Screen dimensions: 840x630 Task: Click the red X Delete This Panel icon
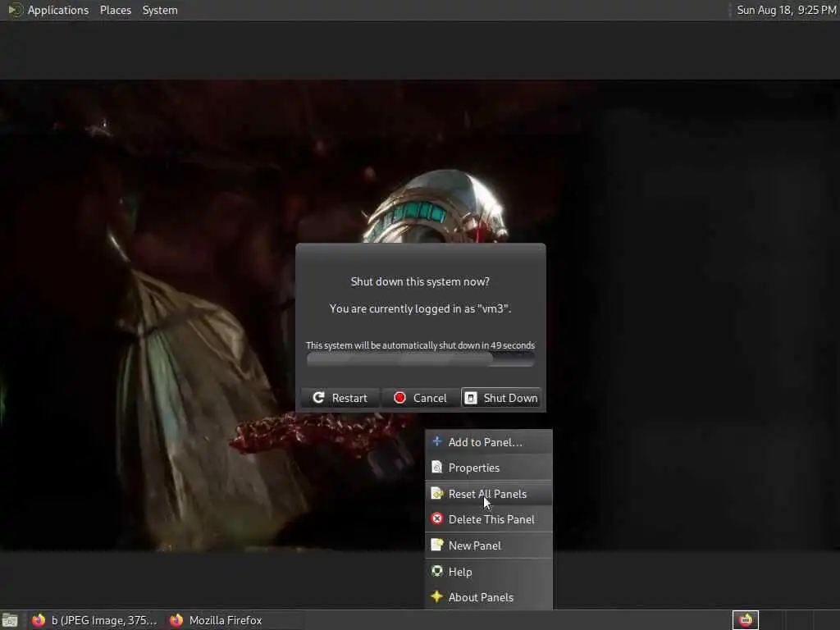click(437, 518)
